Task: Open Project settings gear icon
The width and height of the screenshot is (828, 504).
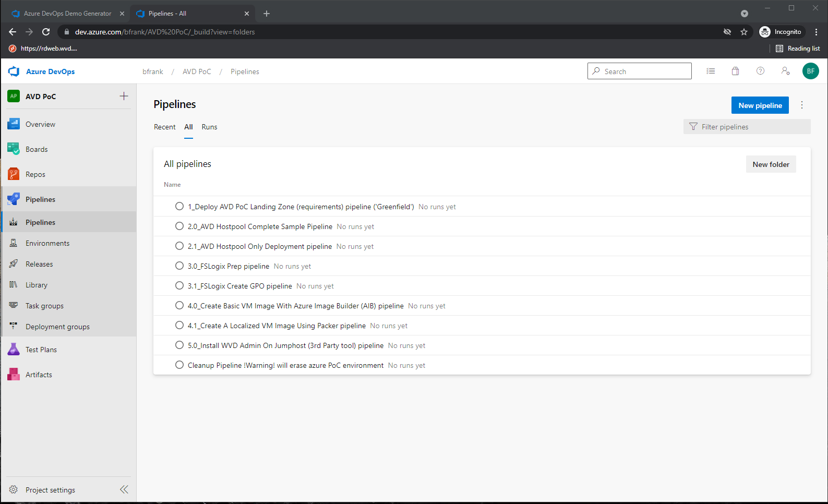Action: 14,490
